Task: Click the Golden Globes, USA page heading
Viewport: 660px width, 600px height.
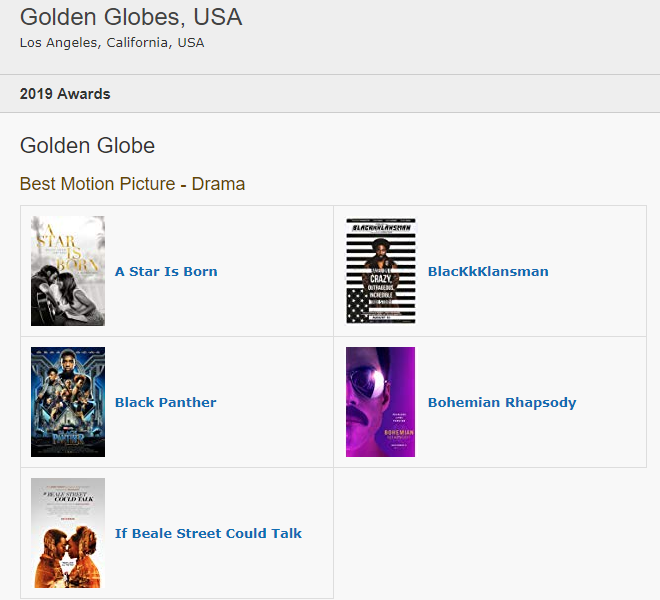Action: point(131,17)
